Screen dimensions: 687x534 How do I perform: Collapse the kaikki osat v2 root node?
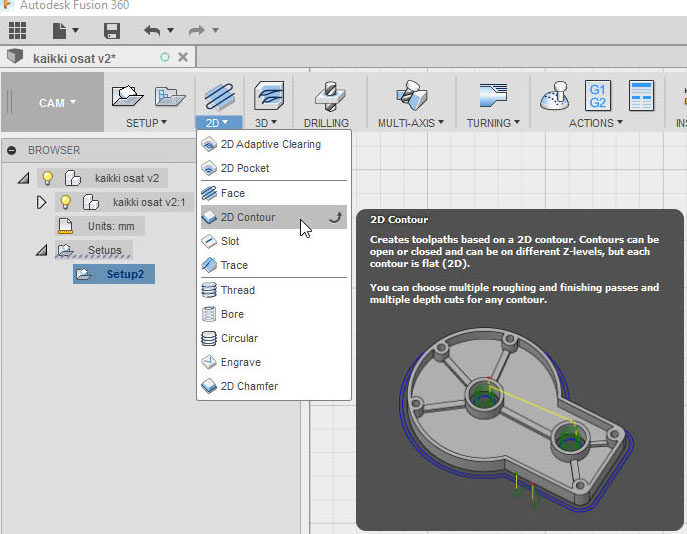[24, 178]
